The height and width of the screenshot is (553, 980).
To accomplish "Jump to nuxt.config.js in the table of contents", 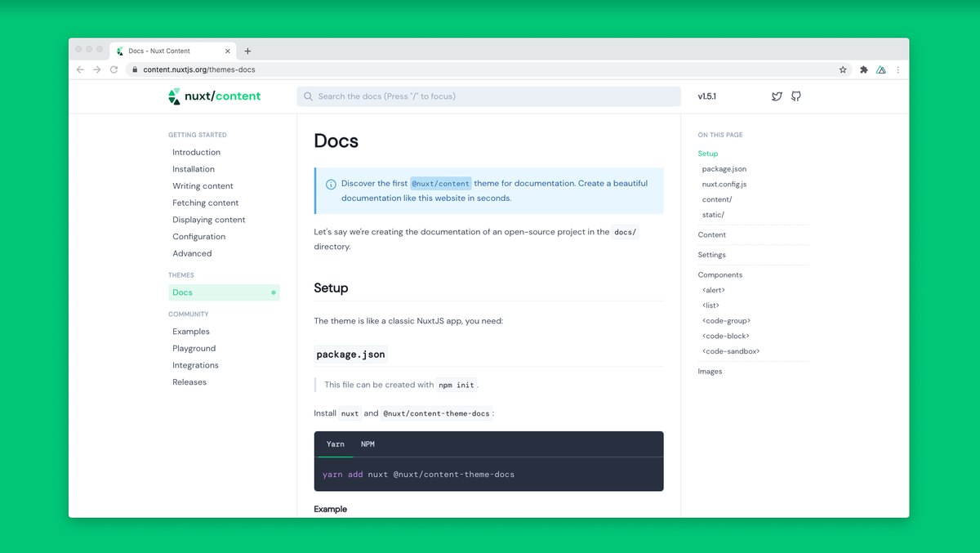I will tap(724, 185).
